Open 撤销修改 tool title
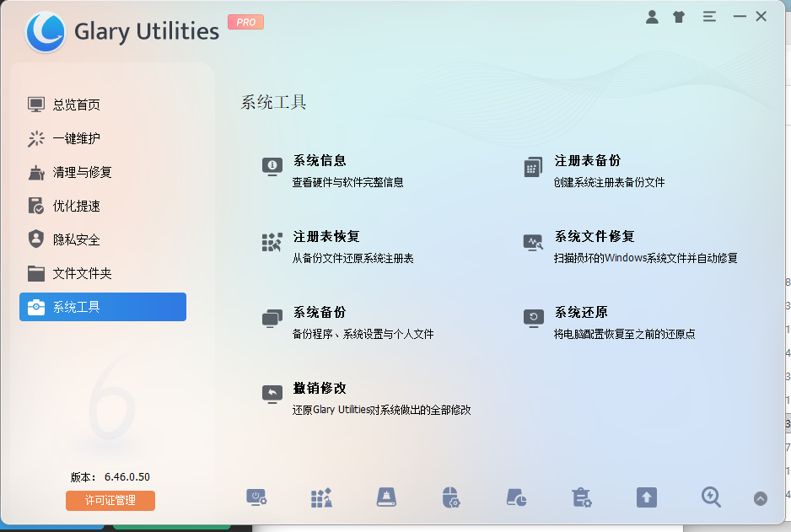 pyautogui.click(x=320, y=388)
